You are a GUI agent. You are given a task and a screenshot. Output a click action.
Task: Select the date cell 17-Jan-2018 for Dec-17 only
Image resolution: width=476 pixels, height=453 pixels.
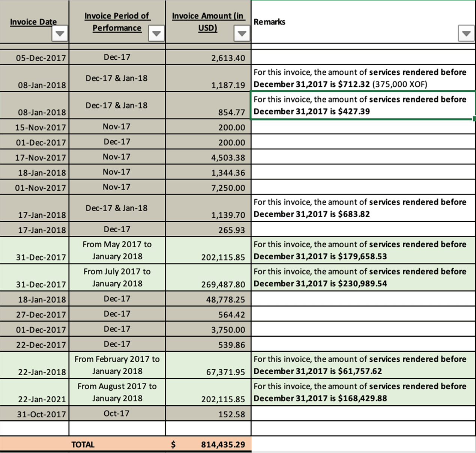click(34, 229)
